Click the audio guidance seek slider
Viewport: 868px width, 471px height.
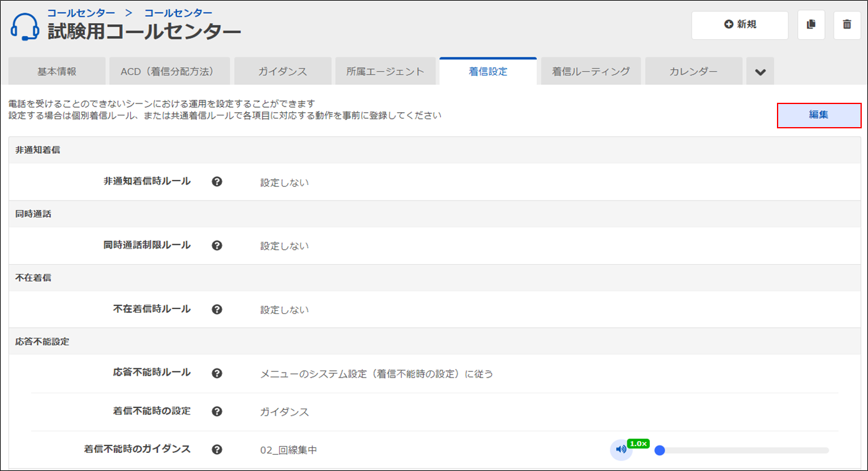[x=742, y=450]
